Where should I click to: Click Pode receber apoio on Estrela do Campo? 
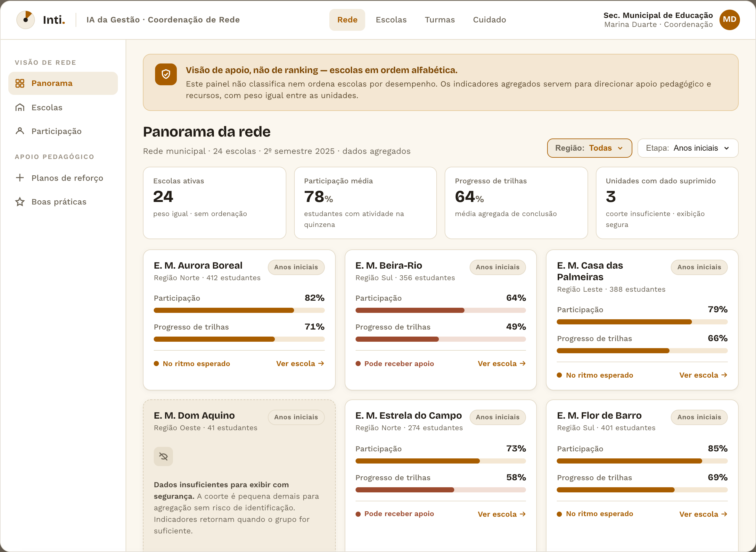tap(395, 514)
